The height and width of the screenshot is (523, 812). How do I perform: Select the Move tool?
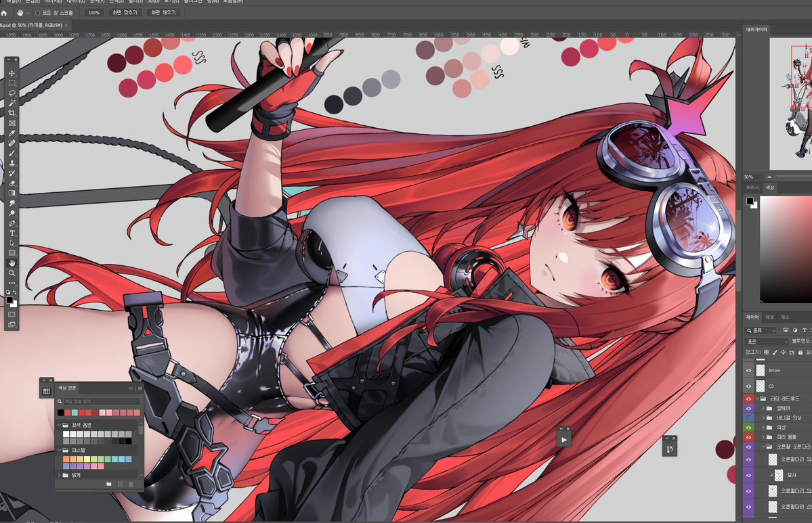click(12, 73)
